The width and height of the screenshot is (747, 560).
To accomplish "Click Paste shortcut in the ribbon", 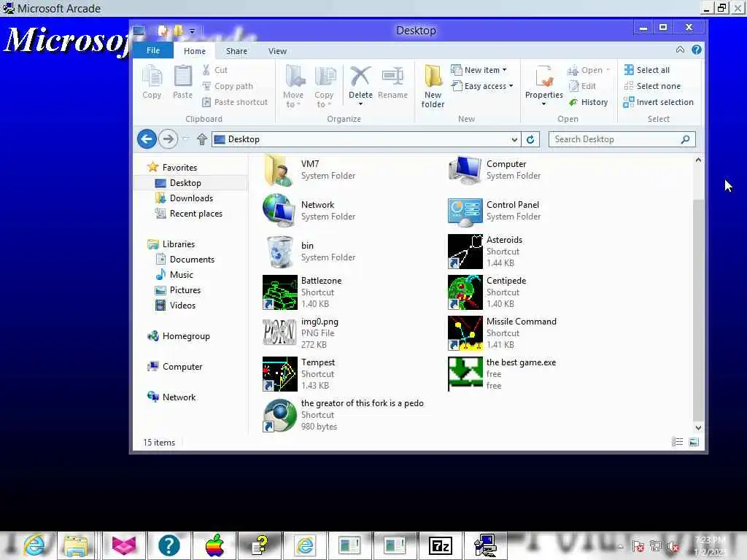I will point(234,102).
